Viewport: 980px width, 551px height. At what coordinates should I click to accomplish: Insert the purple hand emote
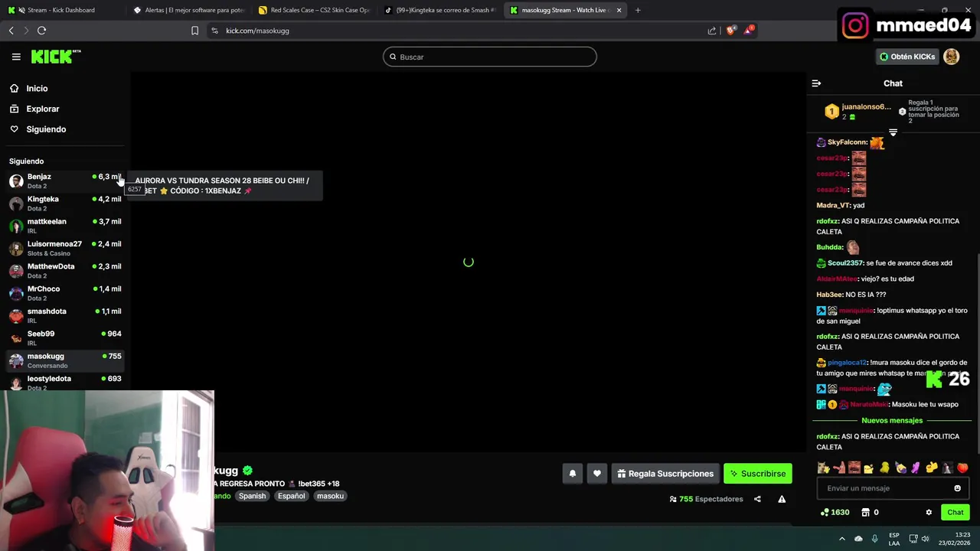pos(916,468)
